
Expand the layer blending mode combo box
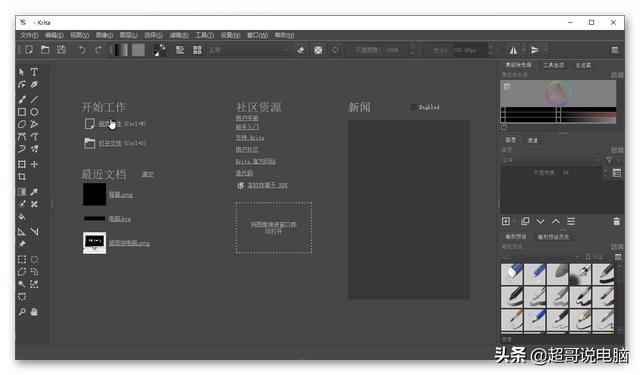pos(551,160)
